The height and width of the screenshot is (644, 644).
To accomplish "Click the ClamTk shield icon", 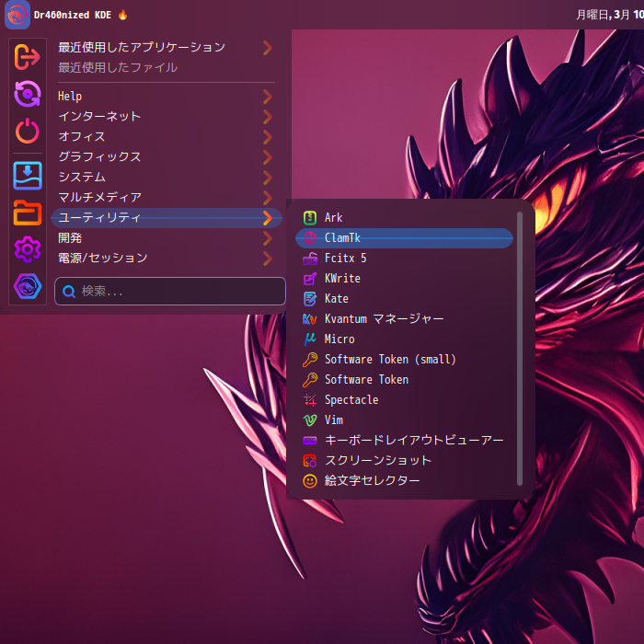I will [310, 237].
